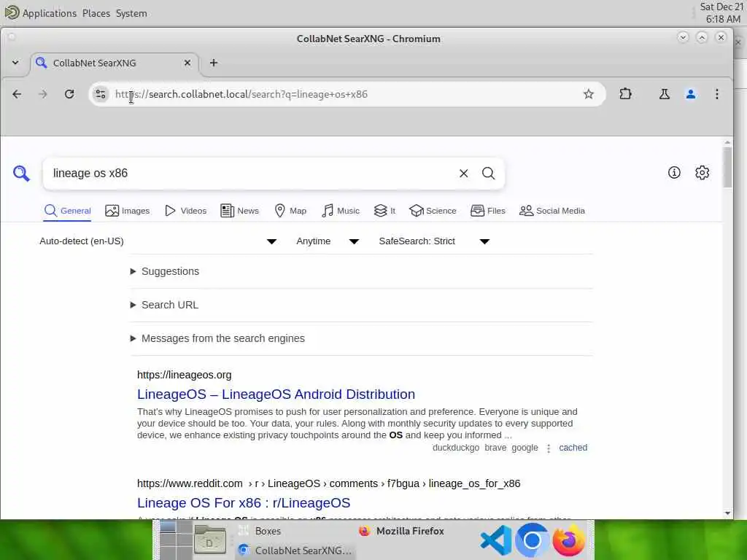Screen dimensions: 747x560
Task: Open the file manager folder in panel
Action: (210, 540)
